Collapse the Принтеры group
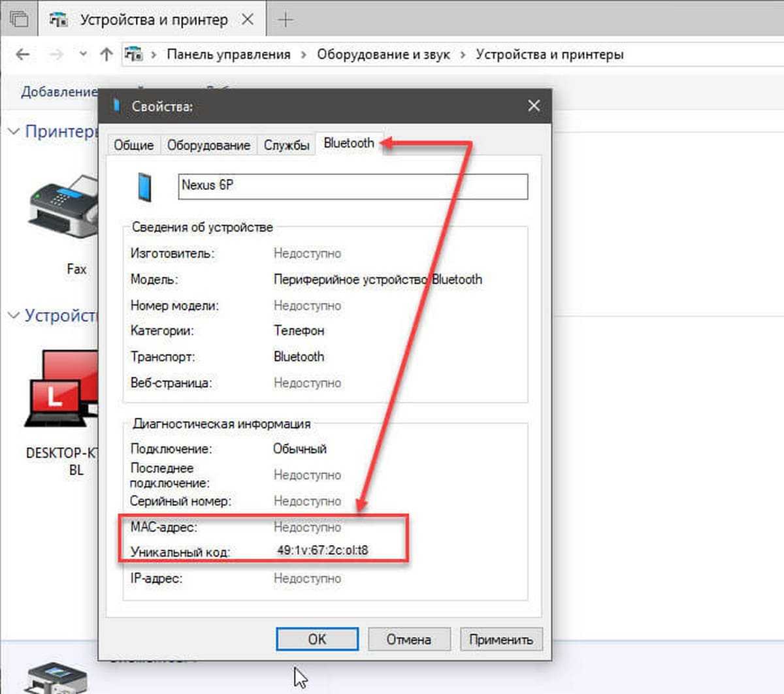784x694 pixels. tap(14, 132)
